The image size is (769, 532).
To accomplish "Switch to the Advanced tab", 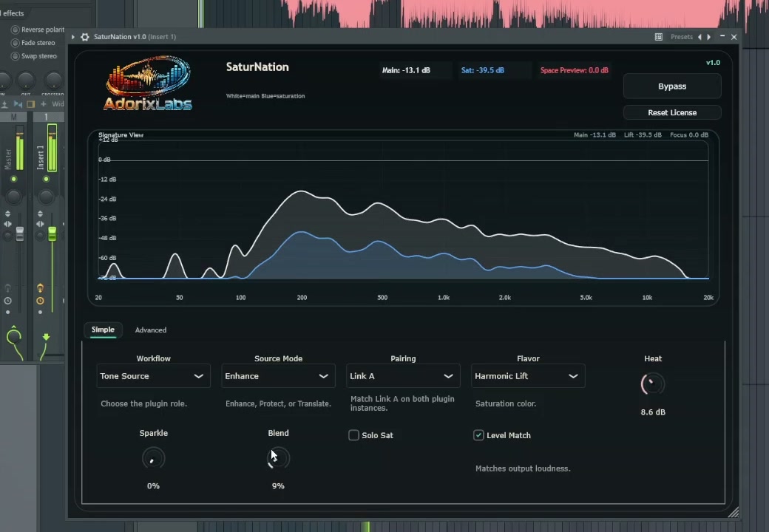I will point(151,330).
